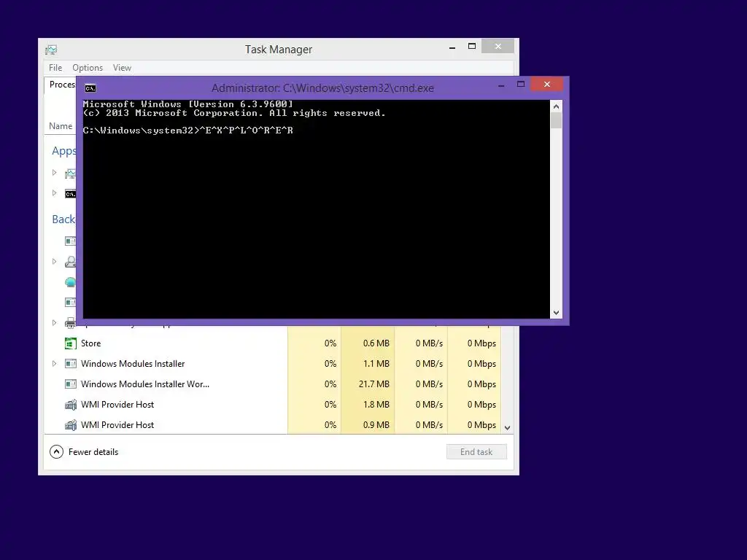Click the 1.8 MB memory value
The width and height of the screenshot is (747, 560).
tap(376, 404)
